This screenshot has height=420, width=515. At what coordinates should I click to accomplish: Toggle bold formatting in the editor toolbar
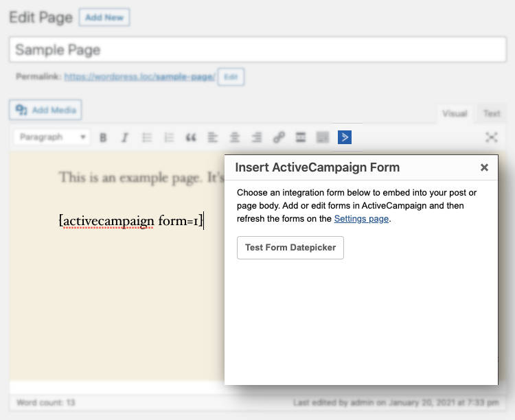[103, 137]
